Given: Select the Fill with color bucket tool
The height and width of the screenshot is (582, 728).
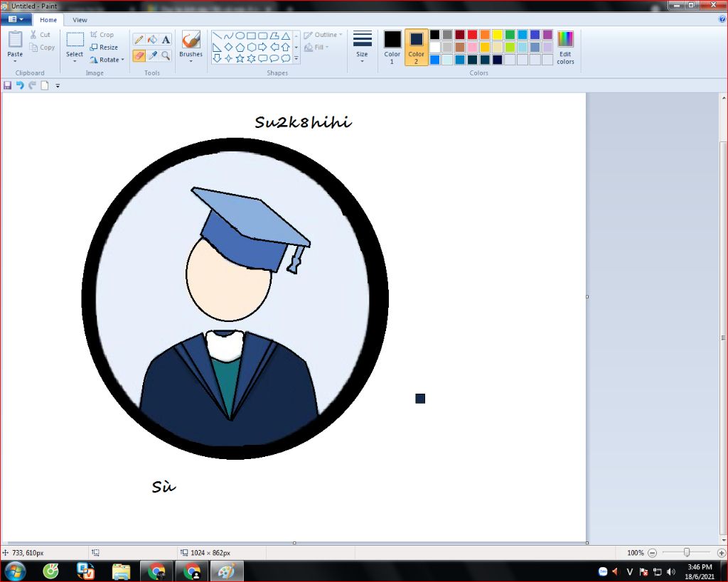Looking at the screenshot, I should pyautogui.click(x=152, y=40).
